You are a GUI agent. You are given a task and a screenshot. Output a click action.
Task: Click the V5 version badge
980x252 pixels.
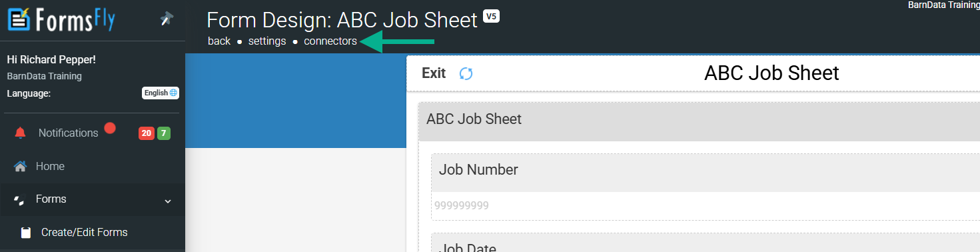(491, 16)
